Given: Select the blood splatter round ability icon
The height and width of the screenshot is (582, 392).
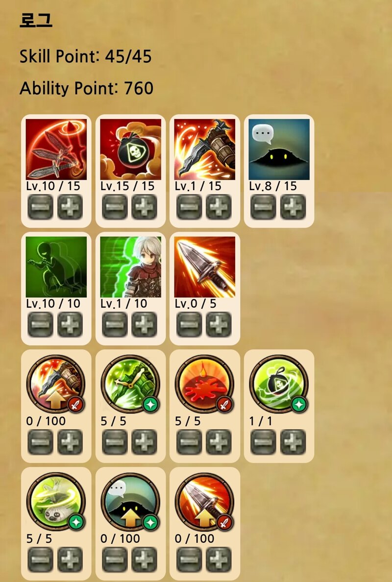Looking at the screenshot, I should click(x=204, y=384).
